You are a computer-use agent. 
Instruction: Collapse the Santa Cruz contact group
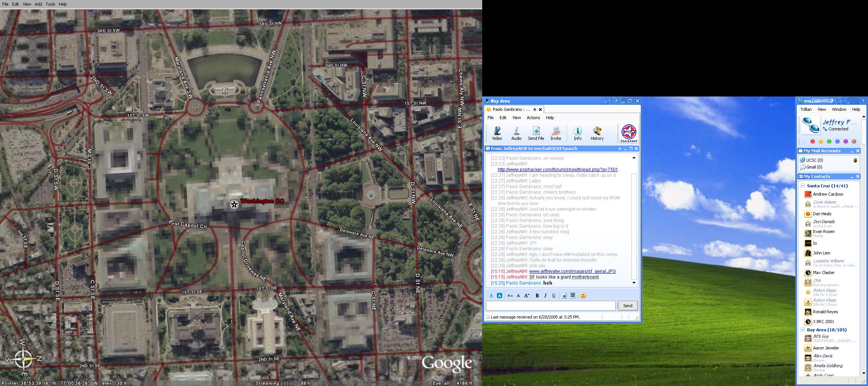tap(803, 186)
